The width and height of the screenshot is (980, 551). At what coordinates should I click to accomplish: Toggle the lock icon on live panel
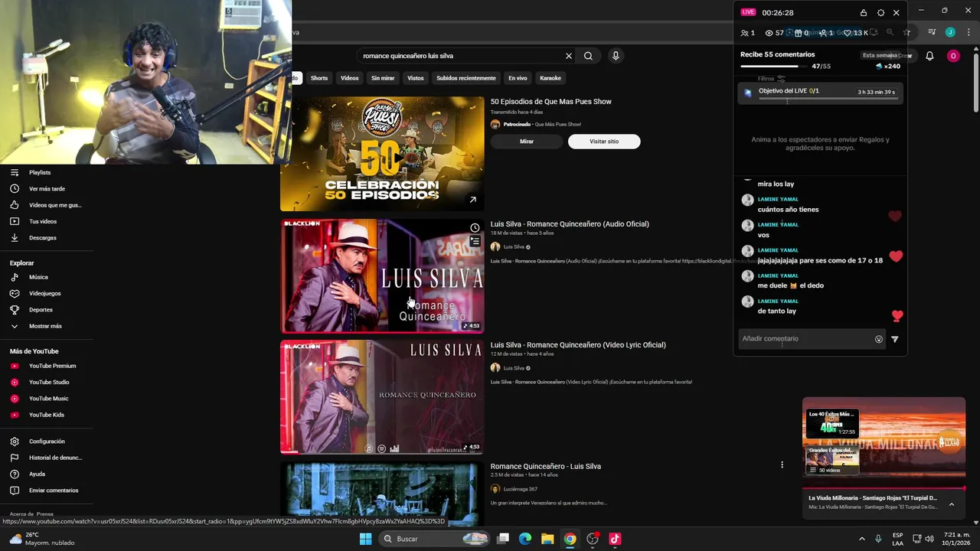point(864,13)
